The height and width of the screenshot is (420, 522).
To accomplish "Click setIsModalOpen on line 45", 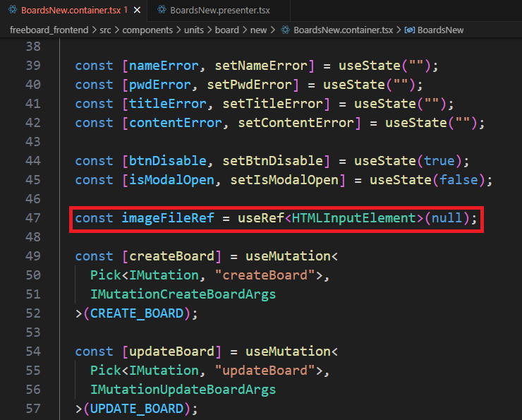I will [284, 179].
